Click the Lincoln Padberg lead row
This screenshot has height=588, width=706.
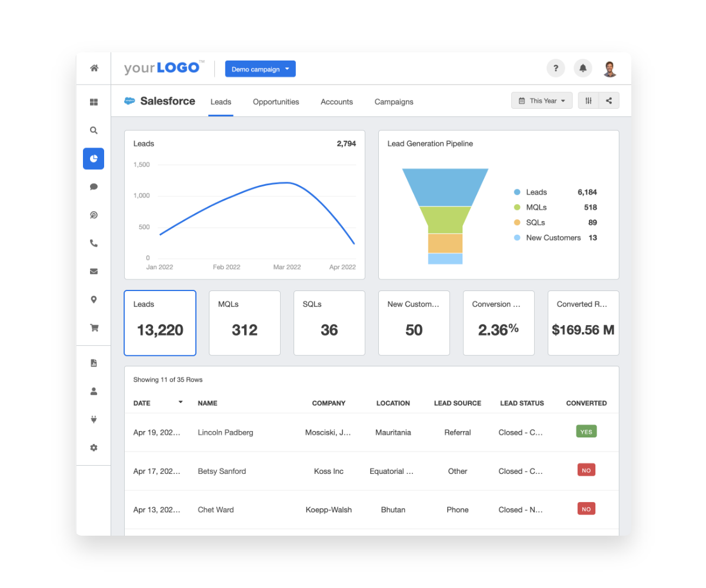(225, 432)
